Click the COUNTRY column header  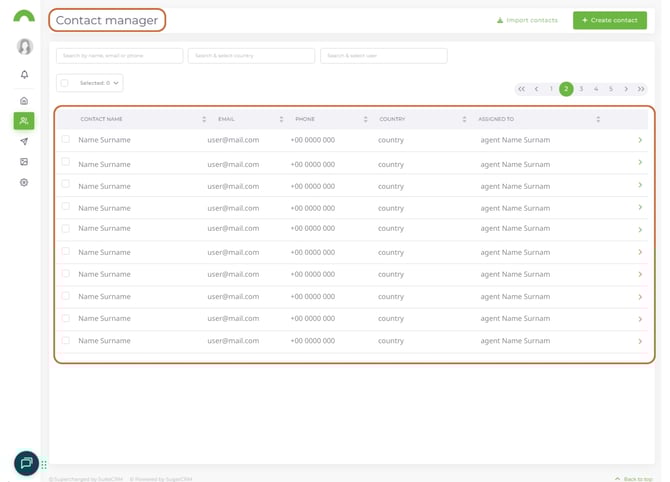(392, 119)
